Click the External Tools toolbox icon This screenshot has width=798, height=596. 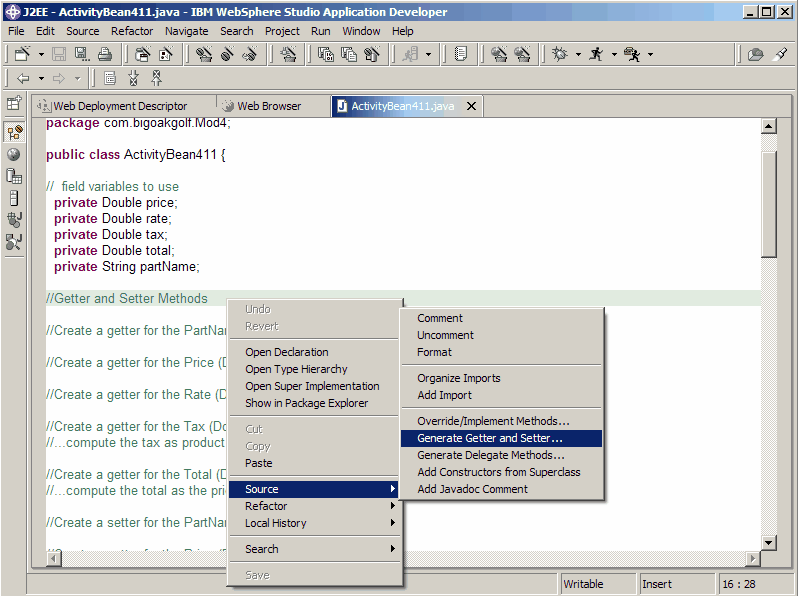coord(632,53)
